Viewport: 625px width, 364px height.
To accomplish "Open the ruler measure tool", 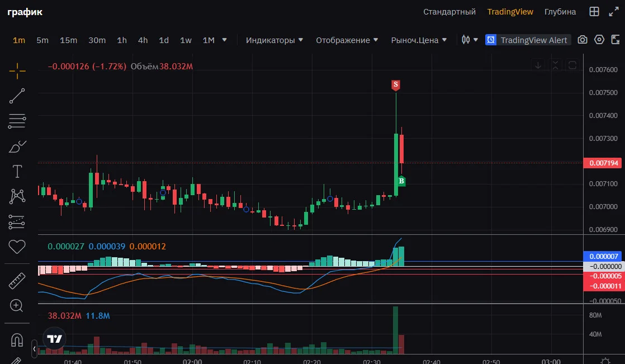I will pyautogui.click(x=17, y=281).
